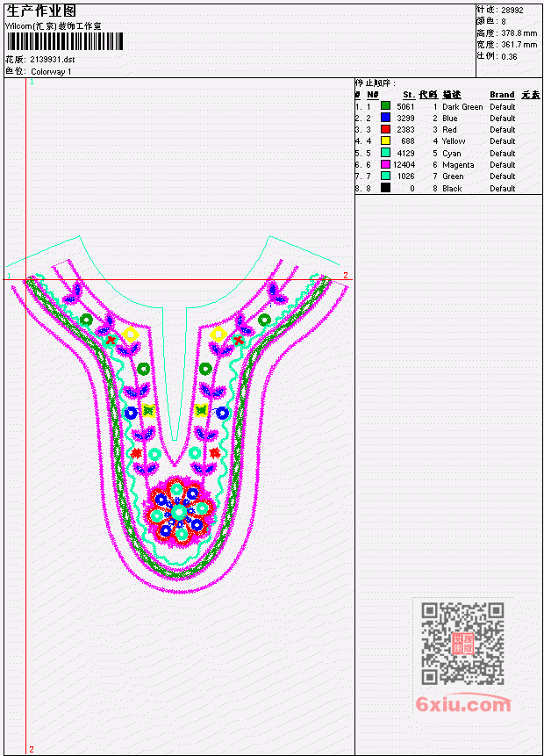Screen dimensions: 544x756
Task: Click stitch count 5061
Action: (405, 106)
